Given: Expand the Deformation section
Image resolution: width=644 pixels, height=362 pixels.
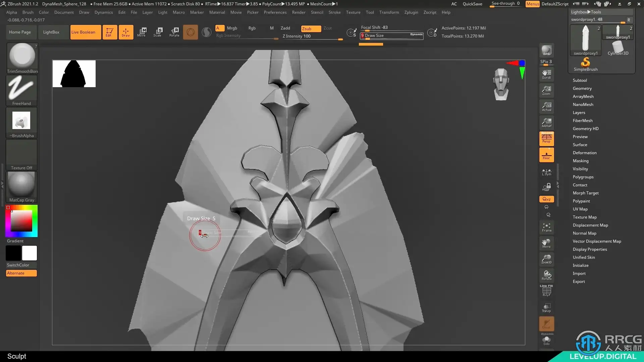Looking at the screenshot, I should (x=584, y=153).
